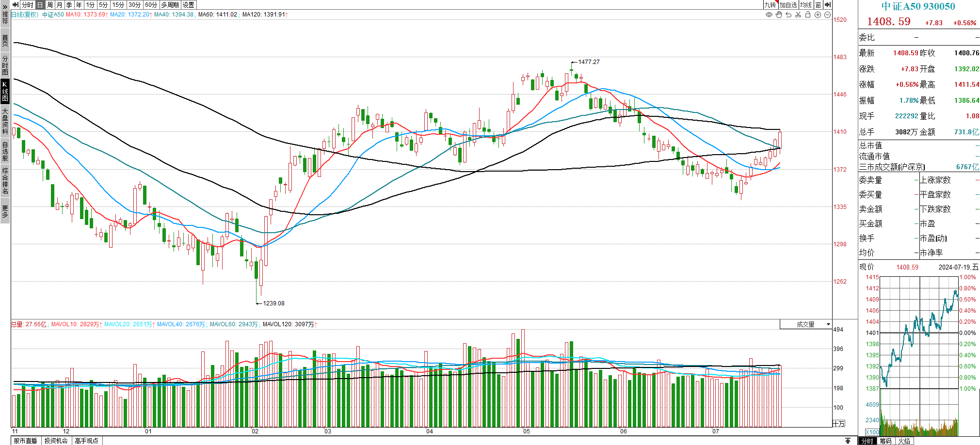Select the 周 weekly period

pos(49,5)
